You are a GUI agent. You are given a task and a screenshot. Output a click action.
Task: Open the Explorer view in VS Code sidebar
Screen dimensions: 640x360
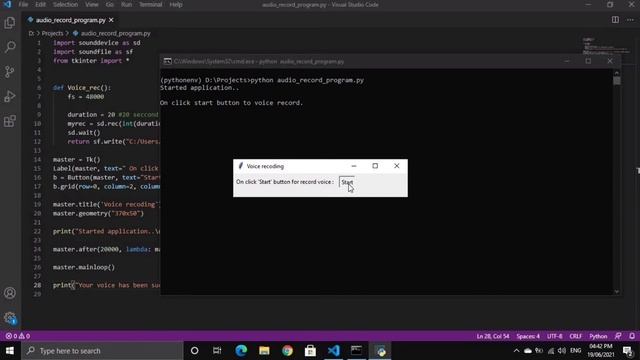(10, 22)
